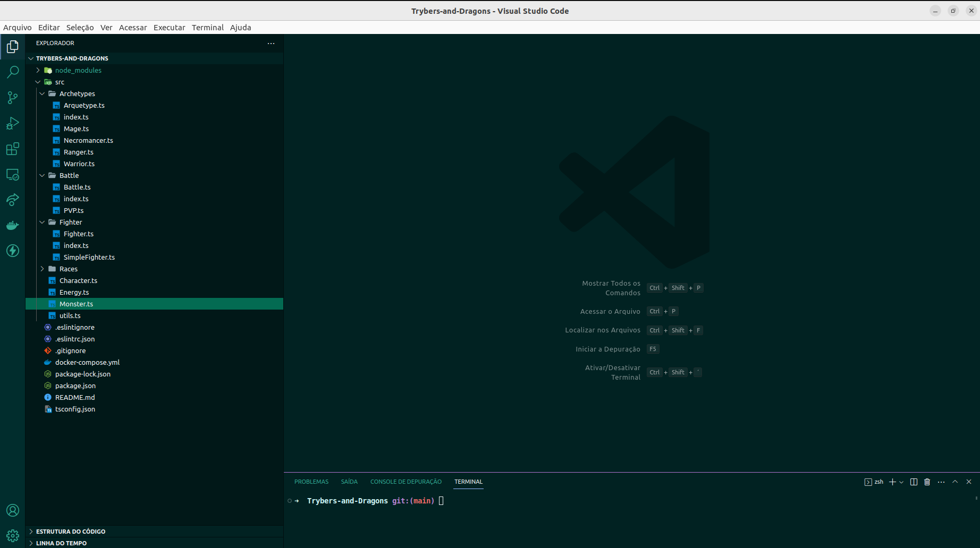This screenshot has width=980, height=548.
Task: Open README.md file
Action: (154, 397)
